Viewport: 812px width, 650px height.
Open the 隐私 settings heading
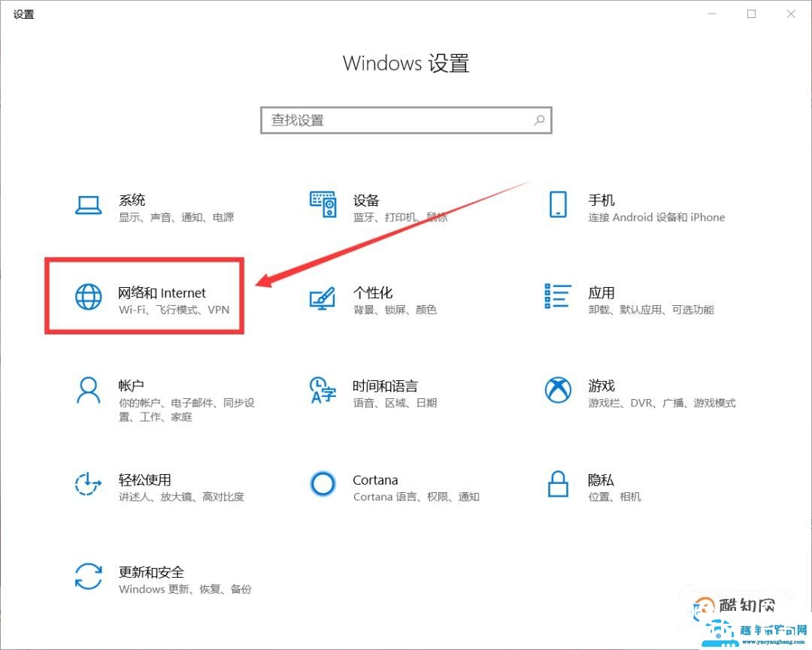coord(601,479)
